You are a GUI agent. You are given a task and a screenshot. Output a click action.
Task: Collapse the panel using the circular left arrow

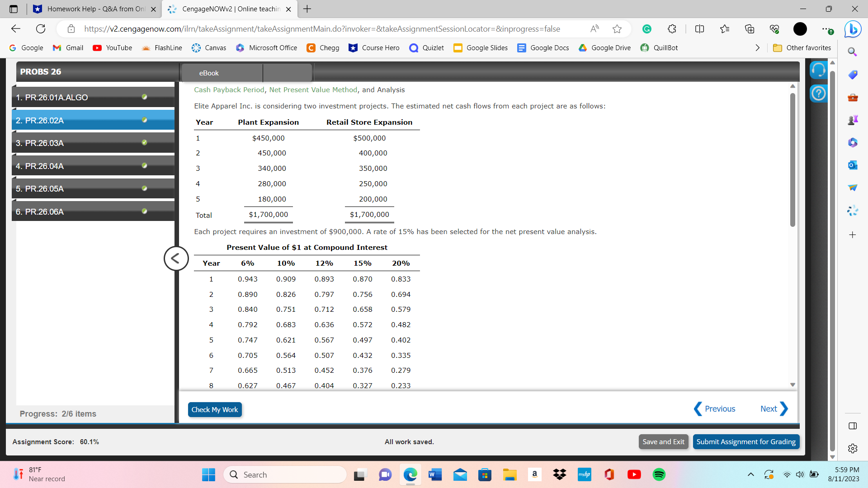pos(176,258)
